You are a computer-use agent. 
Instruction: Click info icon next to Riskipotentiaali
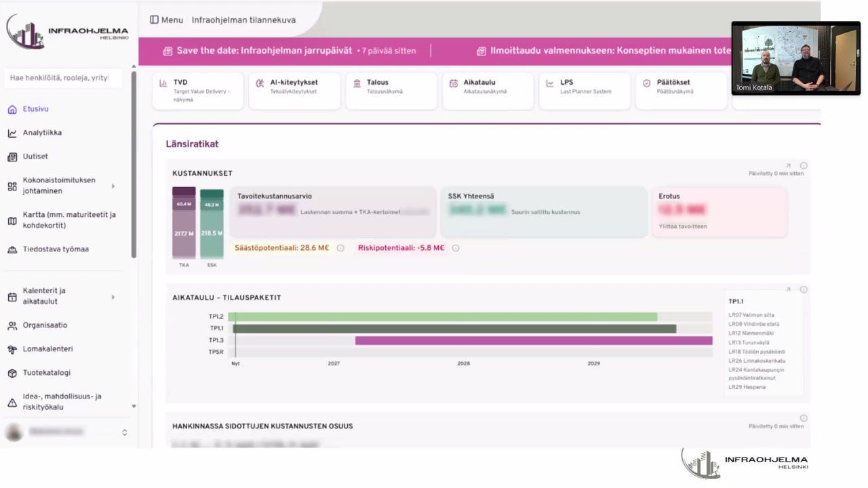point(456,248)
